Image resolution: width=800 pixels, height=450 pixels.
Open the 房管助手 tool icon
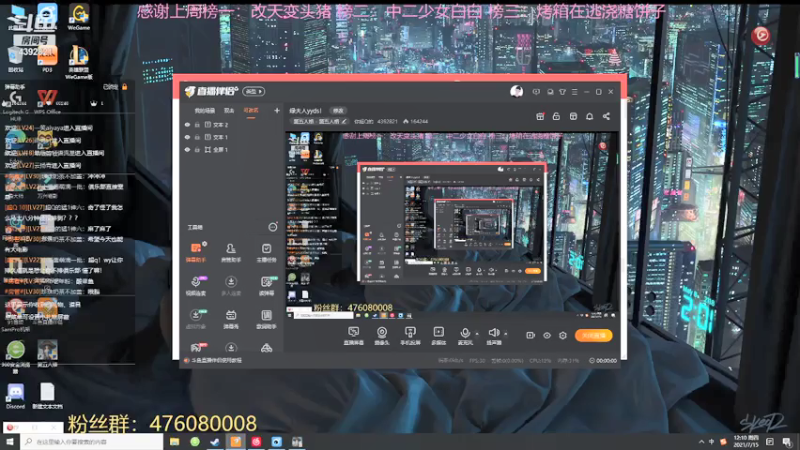[231, 252]
